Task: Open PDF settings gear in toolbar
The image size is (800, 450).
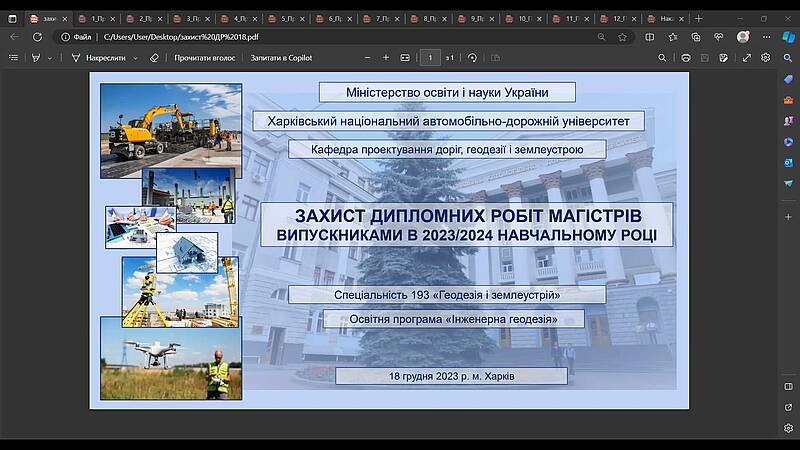Action: (x=765, y=58)
